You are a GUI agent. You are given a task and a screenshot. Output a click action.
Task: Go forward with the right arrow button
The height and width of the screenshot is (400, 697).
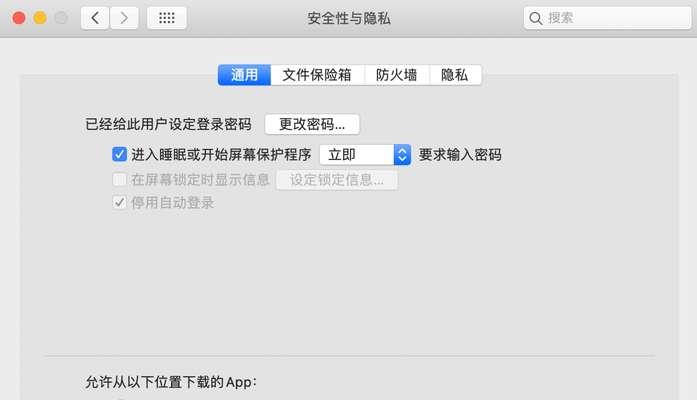click(x=124, y=18)
